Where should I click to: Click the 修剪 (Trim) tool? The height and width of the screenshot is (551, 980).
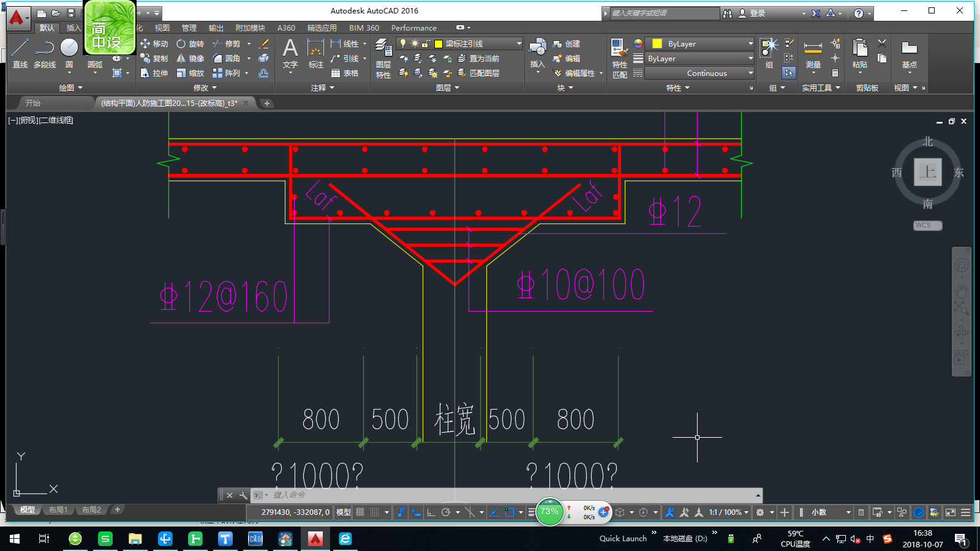pyautogui.click(x=227, y=43)
